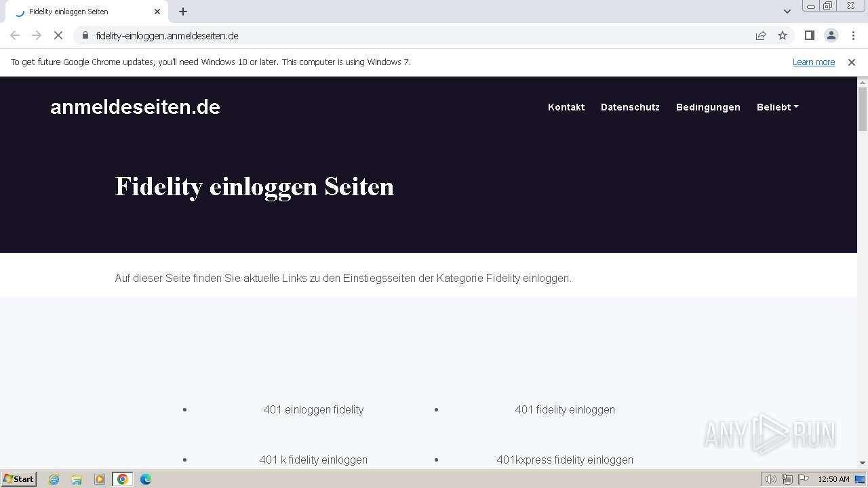Open the Chrome profile avatar menu

click(x=831, y=35)
